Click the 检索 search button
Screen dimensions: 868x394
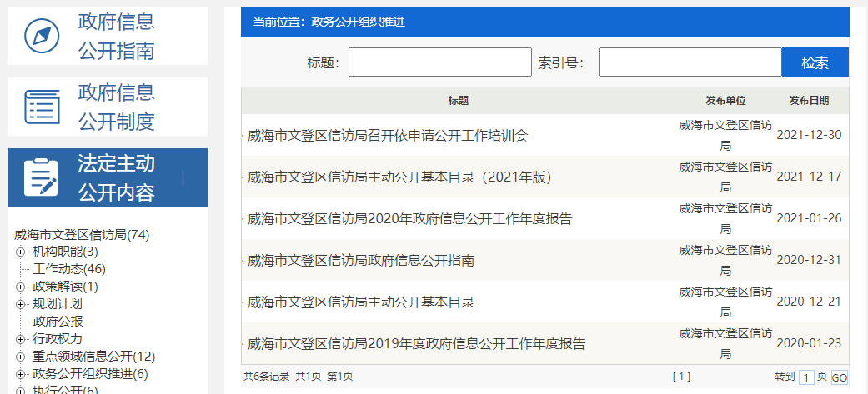pyautogui.click(x=815, y=62)
